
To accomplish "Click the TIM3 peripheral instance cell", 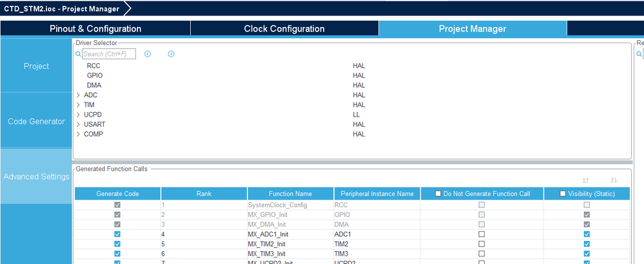I will [x=377, y=254].
